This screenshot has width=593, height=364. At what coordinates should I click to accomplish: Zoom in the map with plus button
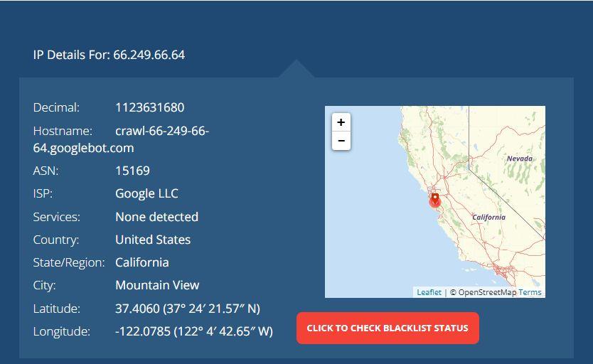[341, 122]
